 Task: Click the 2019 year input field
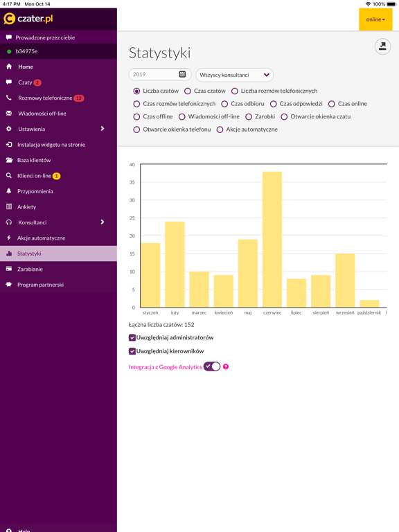point(160,74)
